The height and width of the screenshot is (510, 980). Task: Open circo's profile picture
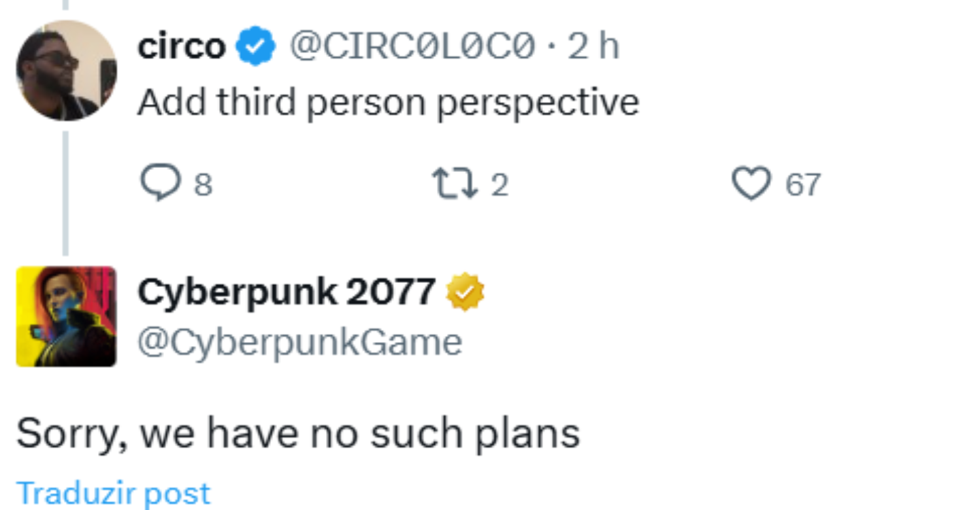67,71
